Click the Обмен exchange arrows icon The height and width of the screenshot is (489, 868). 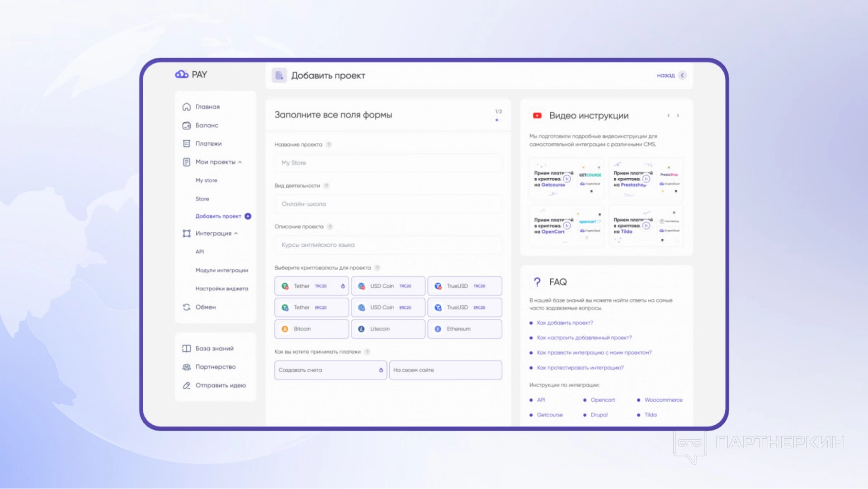point(186,307)
